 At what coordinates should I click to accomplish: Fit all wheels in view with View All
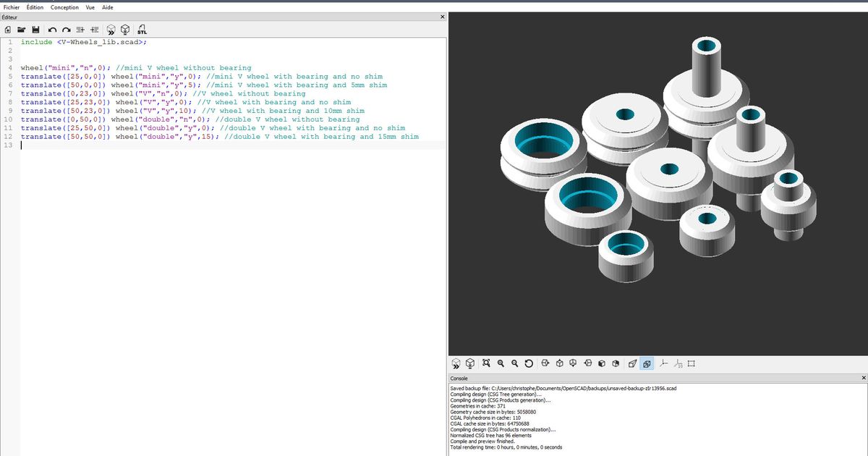pos(487,363)
